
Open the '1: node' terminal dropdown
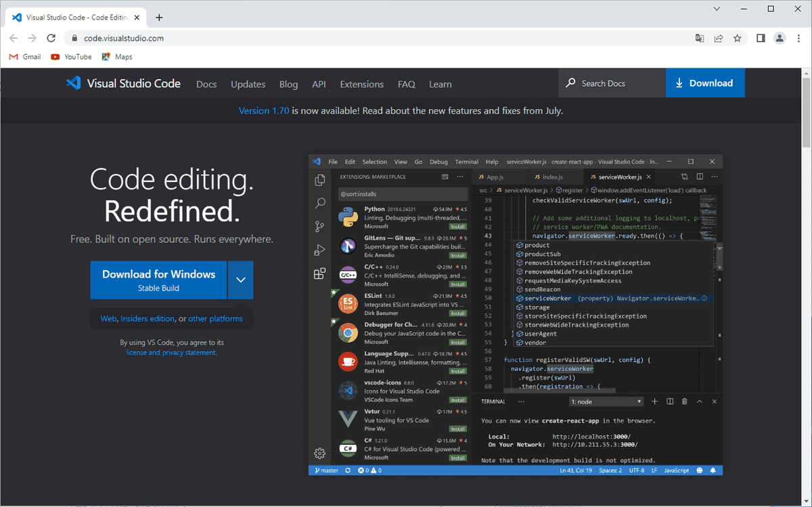tap(606, 401)
